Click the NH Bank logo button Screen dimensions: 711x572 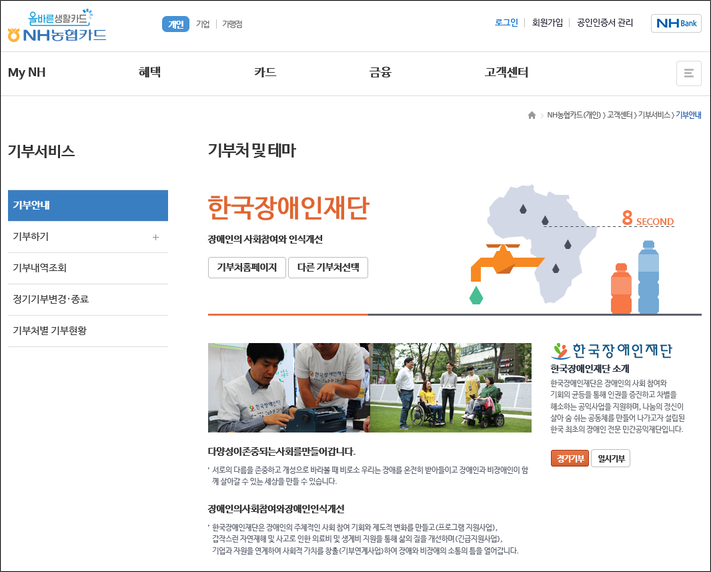676,23
